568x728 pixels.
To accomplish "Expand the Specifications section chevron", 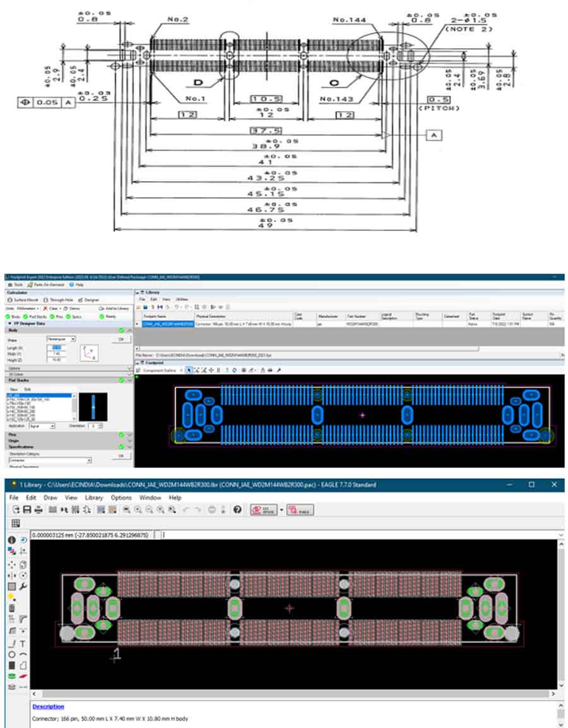I will pyautogui.click(x=129, y=447).
